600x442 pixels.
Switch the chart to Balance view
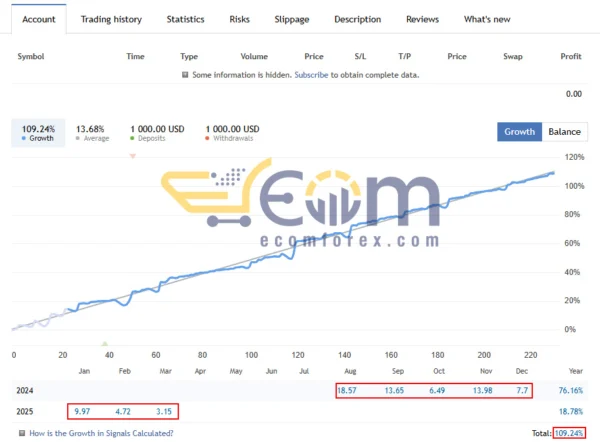click(x=564, y=131)
